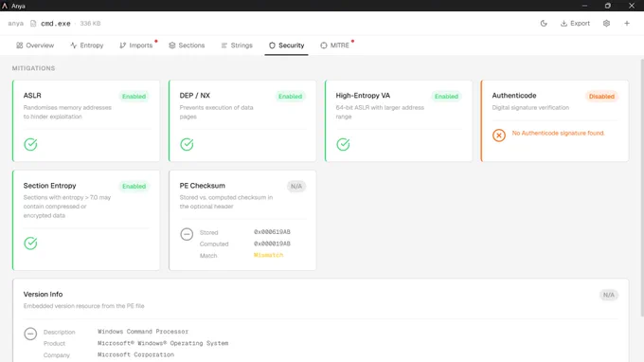Click High-Entropy VA Enabled badge

[446, 96]
